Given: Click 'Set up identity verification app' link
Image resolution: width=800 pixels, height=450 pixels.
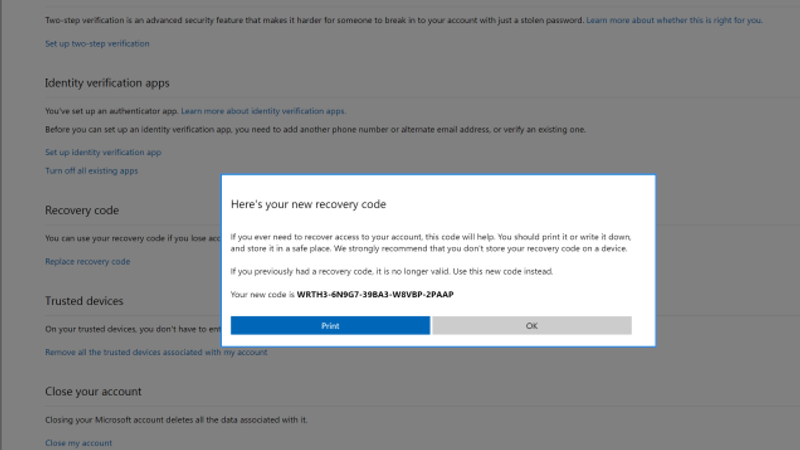Looking at the screenshot, I should pyautogui.click(x=103, y=152).
